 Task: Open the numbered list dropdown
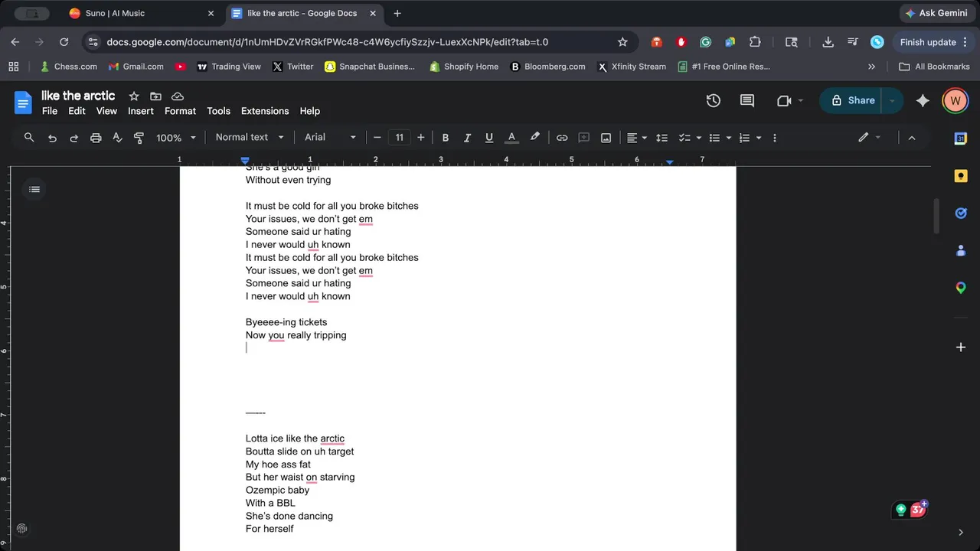(749, 138)
